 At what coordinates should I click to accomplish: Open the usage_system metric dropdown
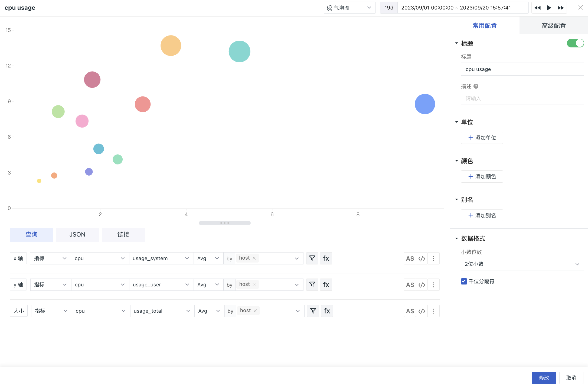click(x=161, y=258)
